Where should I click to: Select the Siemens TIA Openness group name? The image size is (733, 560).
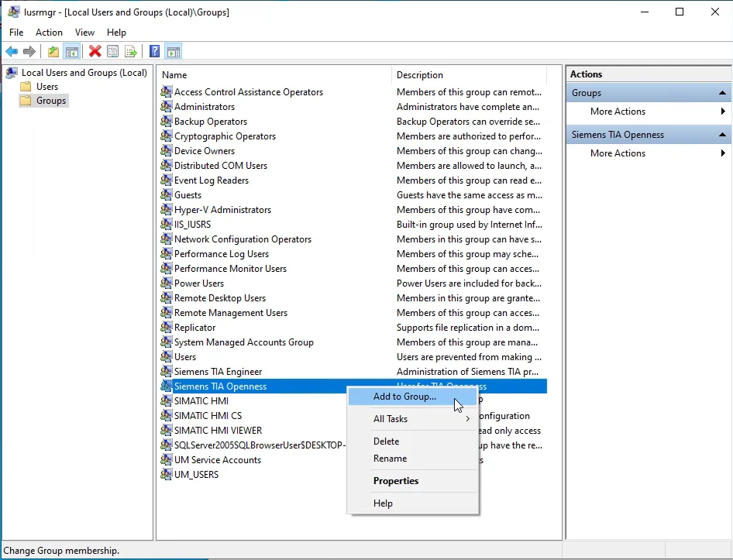click(220, 386)
